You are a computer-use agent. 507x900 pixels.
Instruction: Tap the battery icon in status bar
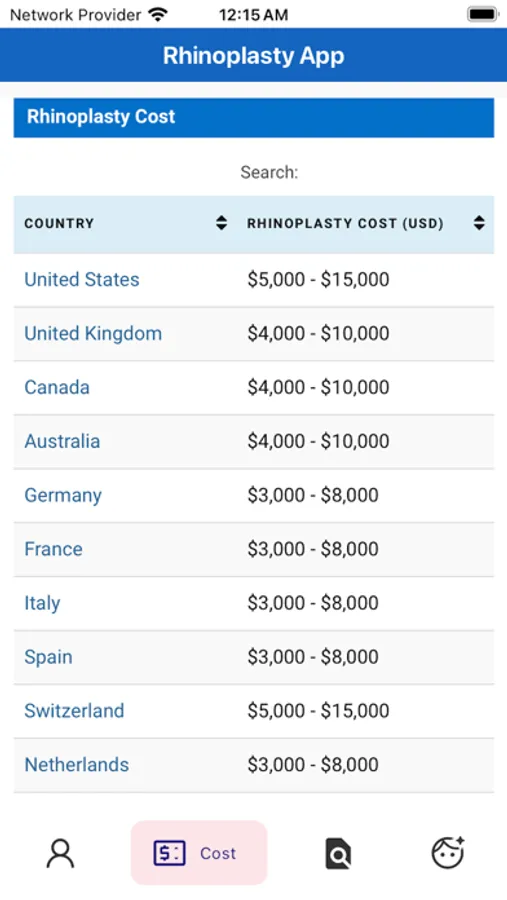(482, 14)
